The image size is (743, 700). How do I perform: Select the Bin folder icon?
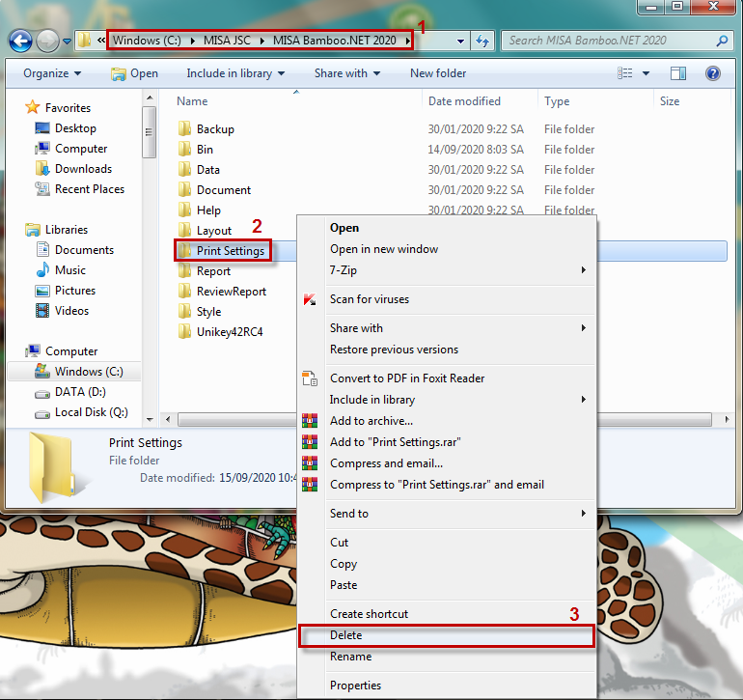[x=185, y=149]
